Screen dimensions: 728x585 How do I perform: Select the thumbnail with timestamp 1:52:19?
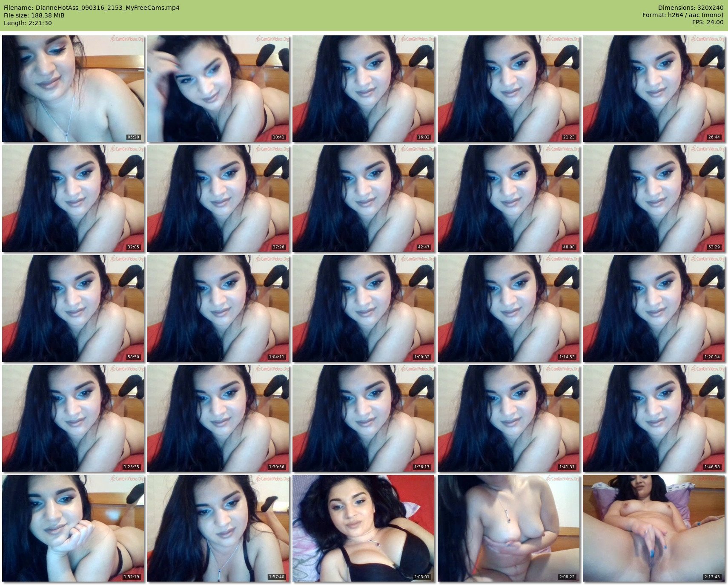pyautogui.click(x=73, y=528)
